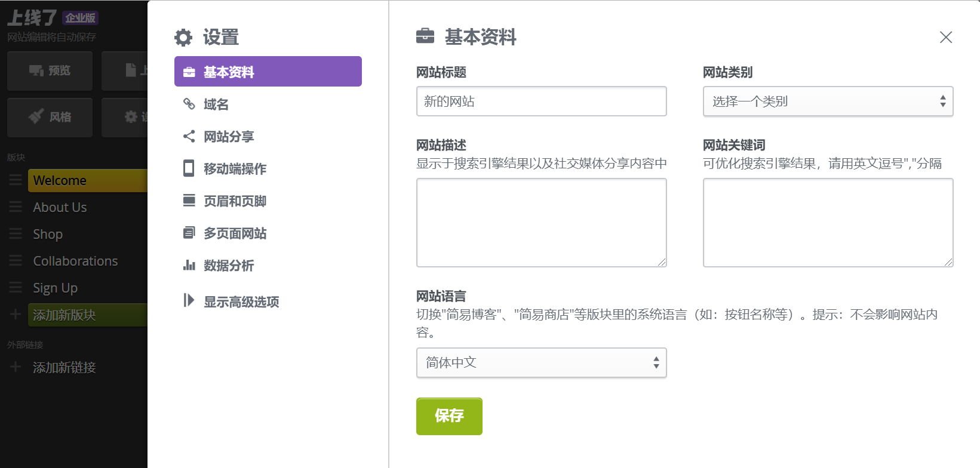
Task: Click the briefcase icon beside 基本资料 menu
Action: coord(189,72)
